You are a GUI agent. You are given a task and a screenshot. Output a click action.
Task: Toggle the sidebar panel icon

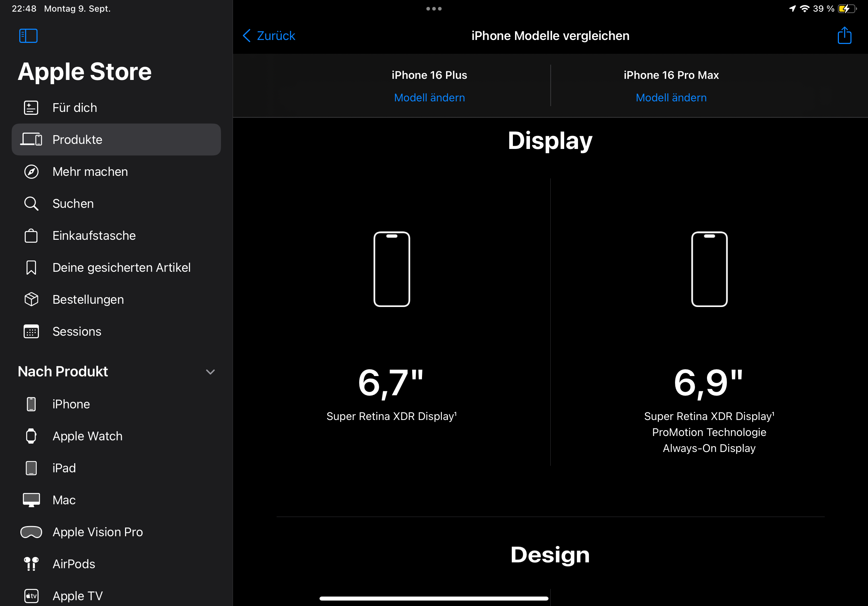(28, 36)
